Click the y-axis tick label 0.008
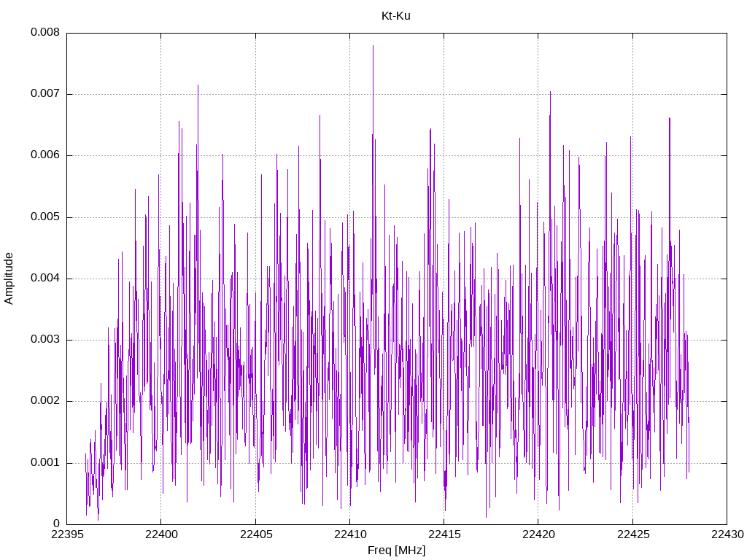This screenshot has height=560, width=747. click(45, 32)
